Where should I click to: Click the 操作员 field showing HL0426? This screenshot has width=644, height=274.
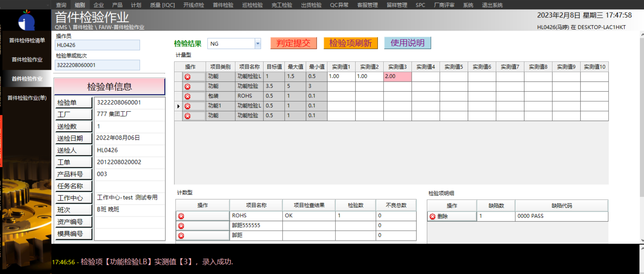[x=97, y=45]
